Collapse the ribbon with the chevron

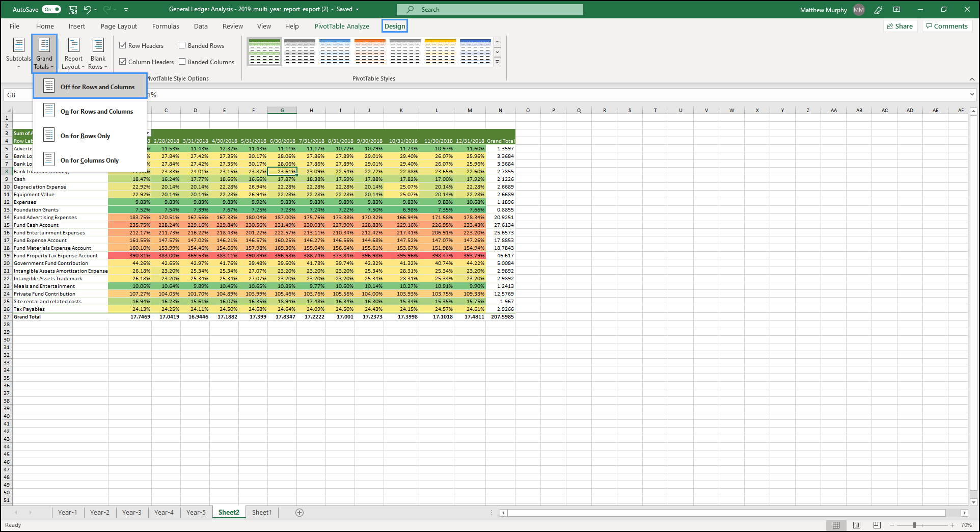click(x=973, y=79)
